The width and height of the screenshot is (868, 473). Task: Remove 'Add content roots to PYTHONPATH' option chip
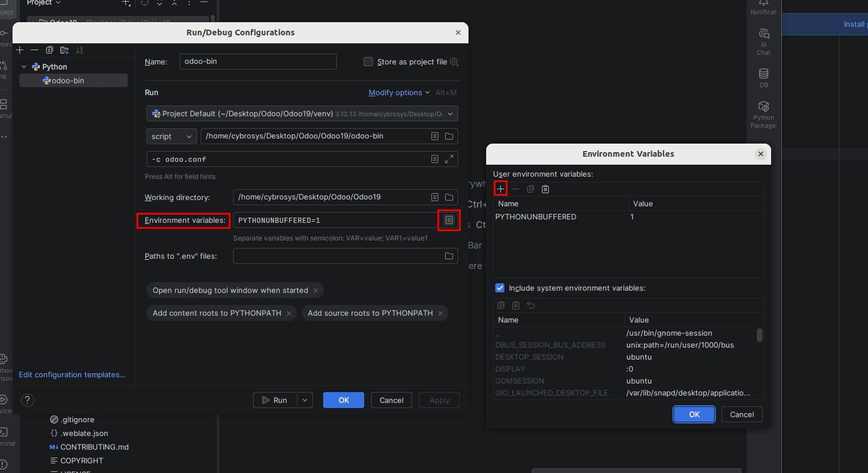[289, 313]
